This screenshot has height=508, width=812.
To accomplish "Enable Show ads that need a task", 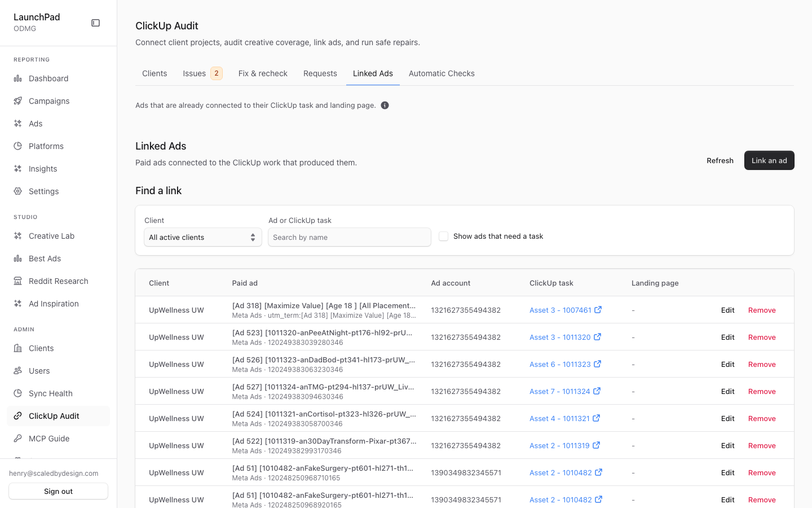I will point(444,237).
